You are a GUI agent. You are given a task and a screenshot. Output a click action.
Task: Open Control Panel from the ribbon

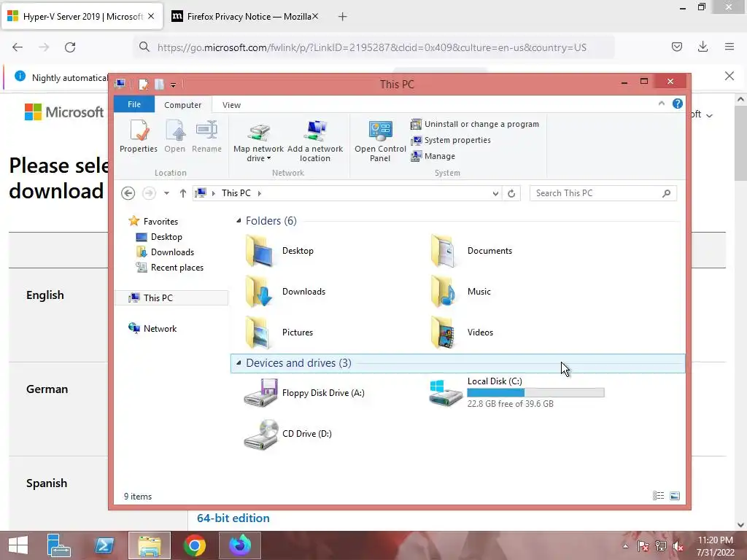click(x=380, y=141)
